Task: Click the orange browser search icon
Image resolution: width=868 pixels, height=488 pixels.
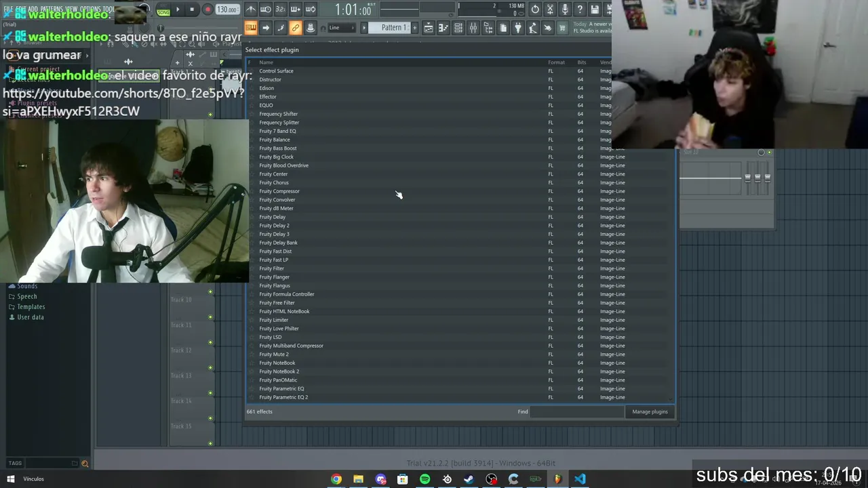Action: (x=85, y=464)
